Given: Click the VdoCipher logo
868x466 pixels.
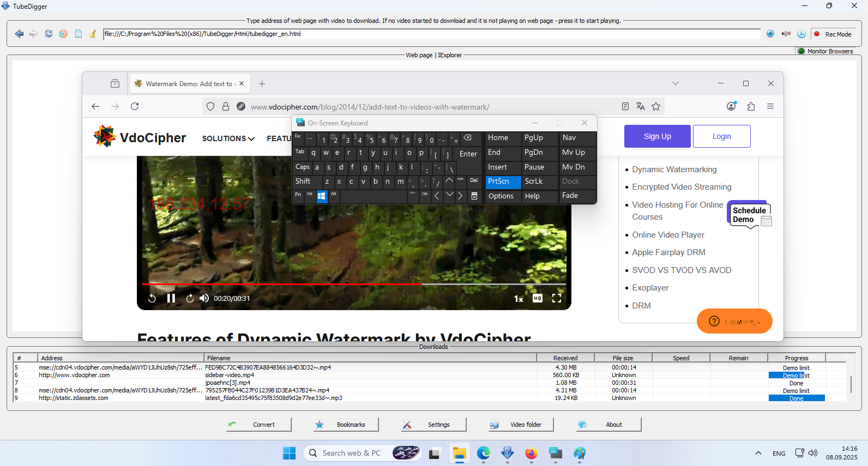Looking at the screenshot, I should click(140, 137).
